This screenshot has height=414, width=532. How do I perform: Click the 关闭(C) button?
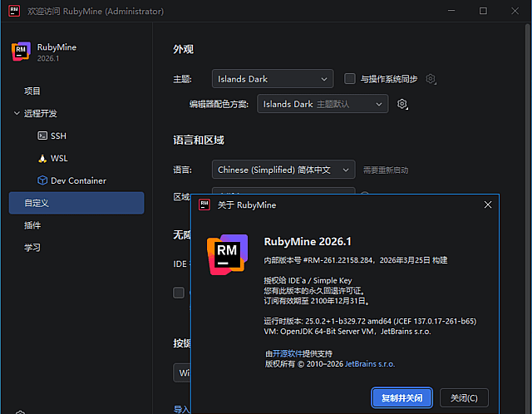coord(464,397)
